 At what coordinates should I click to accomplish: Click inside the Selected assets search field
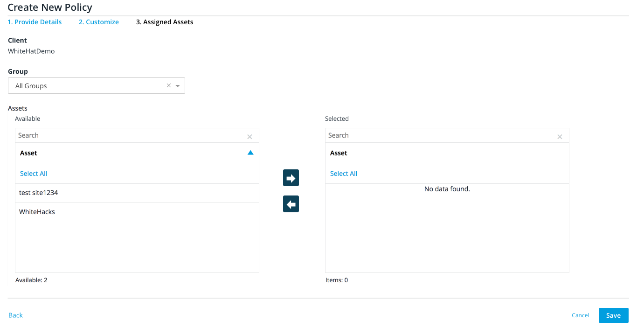(420, 135)
